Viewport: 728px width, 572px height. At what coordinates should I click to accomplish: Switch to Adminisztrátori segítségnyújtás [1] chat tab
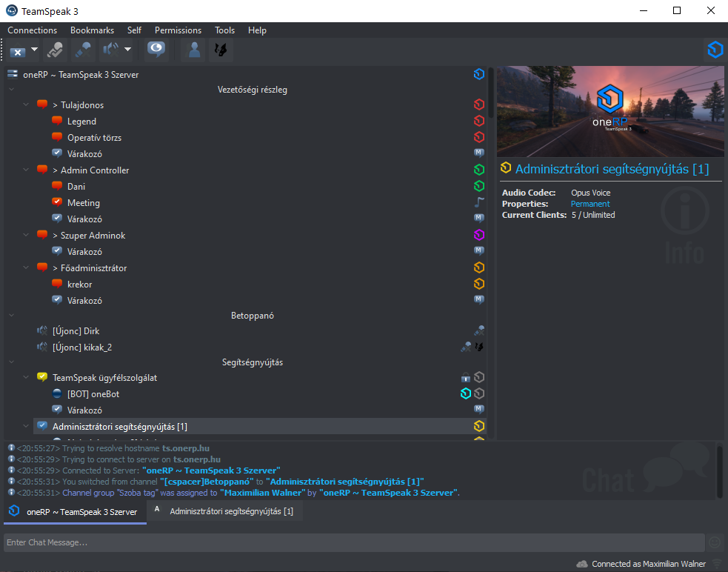(x=224, y=511)
